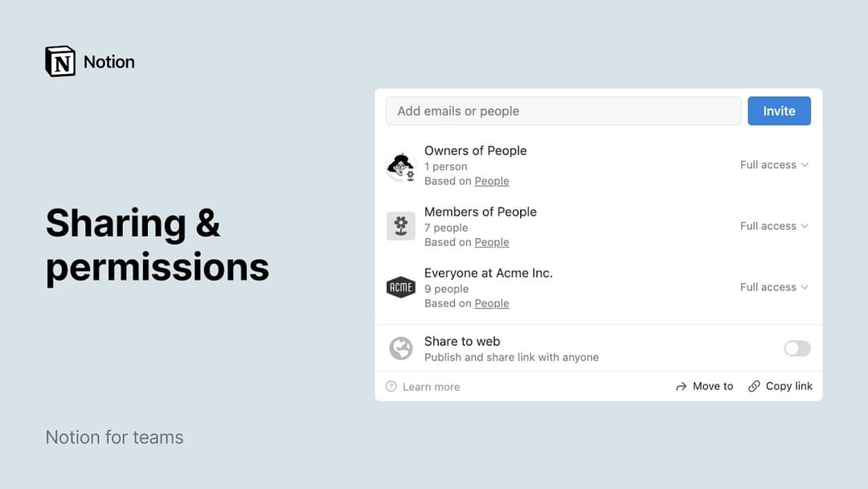
Task: Click the Acme Inc. hexagon icon
Action: tap(401, 287)
